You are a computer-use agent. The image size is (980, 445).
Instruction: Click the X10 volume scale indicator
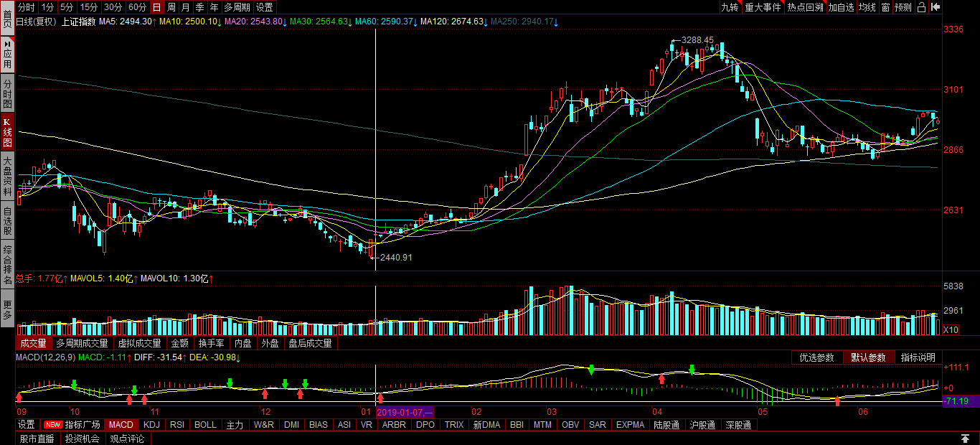point(950,329)
